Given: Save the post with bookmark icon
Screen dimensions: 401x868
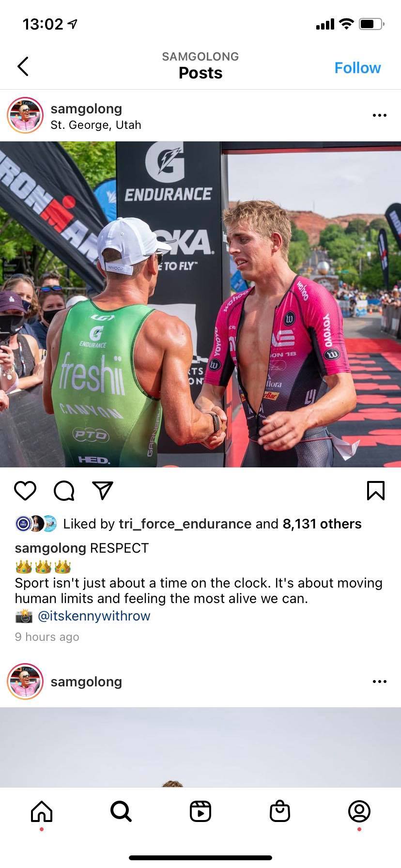Looking at the screenshot, I should coord(376,491).
